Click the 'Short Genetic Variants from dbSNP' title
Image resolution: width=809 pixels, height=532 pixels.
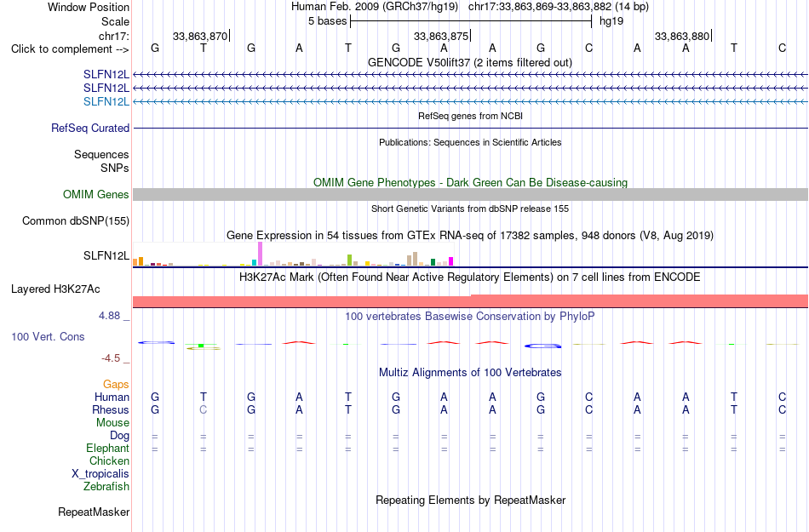click(470, 209)
